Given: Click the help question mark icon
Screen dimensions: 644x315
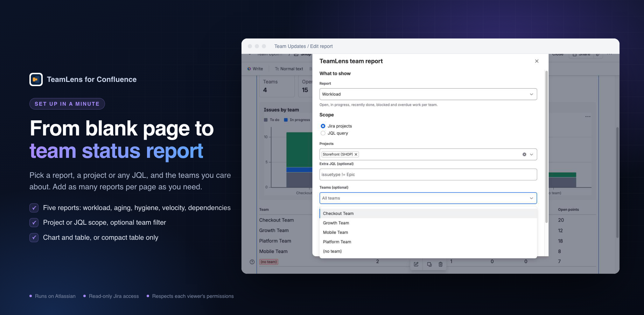Looking at the screenshot, I should pyautogui.click(x=252, y=262).
